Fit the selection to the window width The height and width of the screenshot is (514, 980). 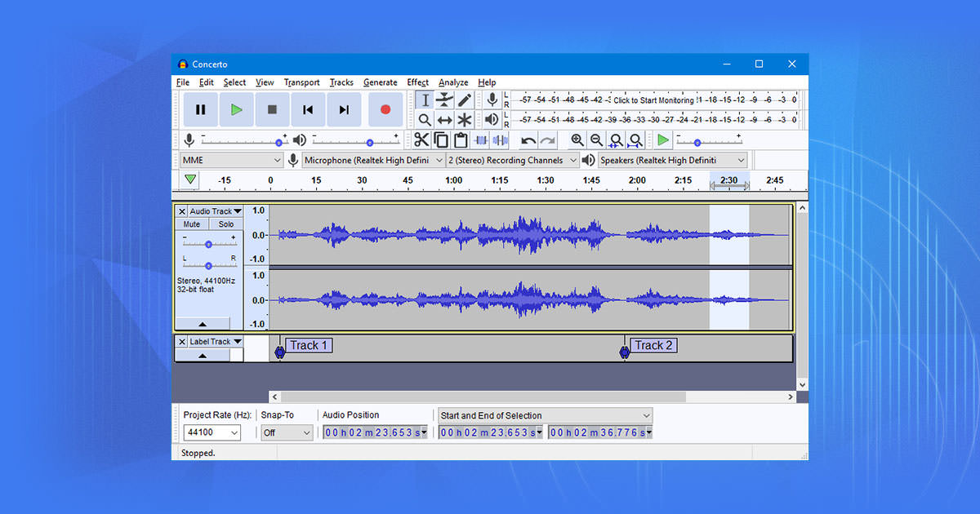coord(617,140)
